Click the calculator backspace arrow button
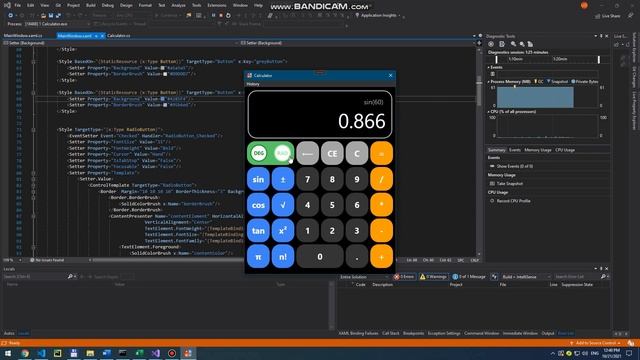 [x=307, y=153]
